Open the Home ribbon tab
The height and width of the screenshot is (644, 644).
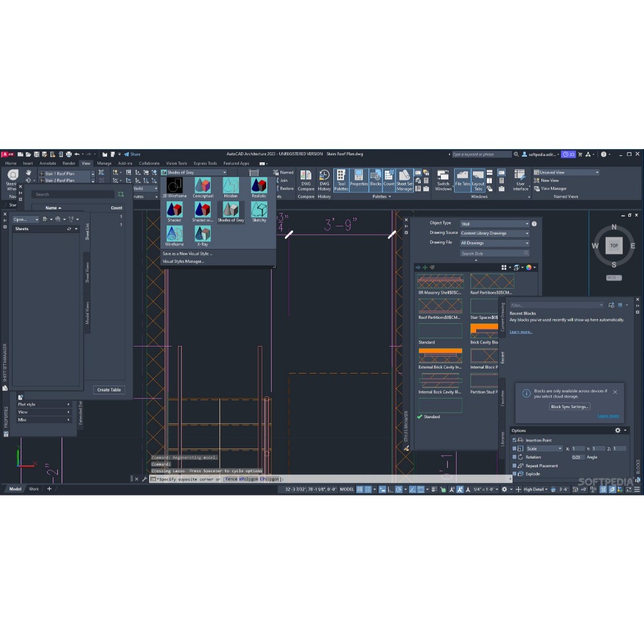coord(11,164)
